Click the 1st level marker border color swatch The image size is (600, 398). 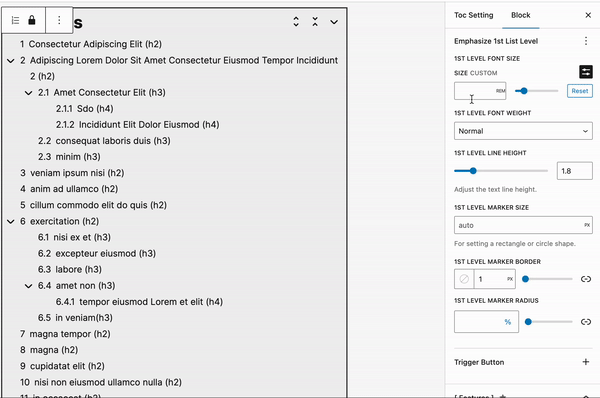tap(464, 279)
